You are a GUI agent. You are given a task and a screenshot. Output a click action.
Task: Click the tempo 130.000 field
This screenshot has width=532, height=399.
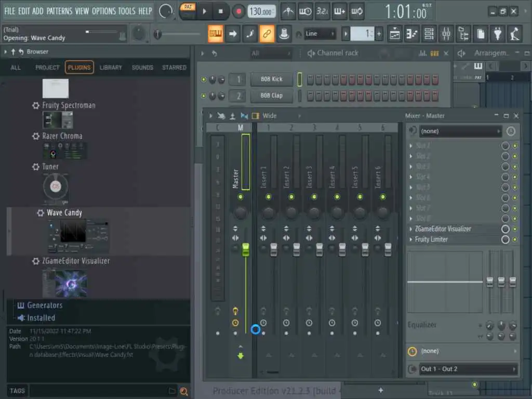point(261,11)
